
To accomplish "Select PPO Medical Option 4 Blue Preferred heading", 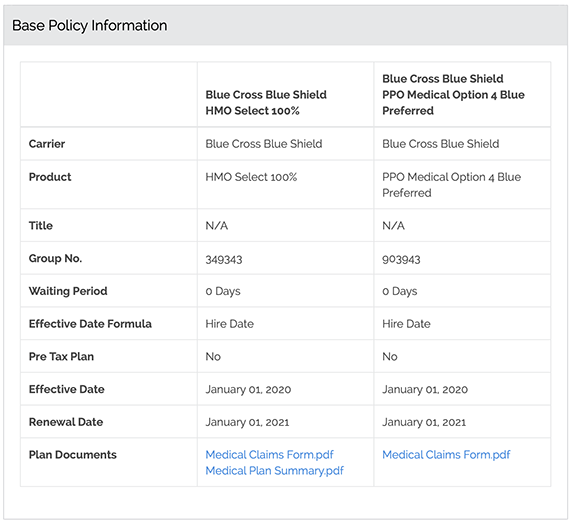I will point(453,94).
